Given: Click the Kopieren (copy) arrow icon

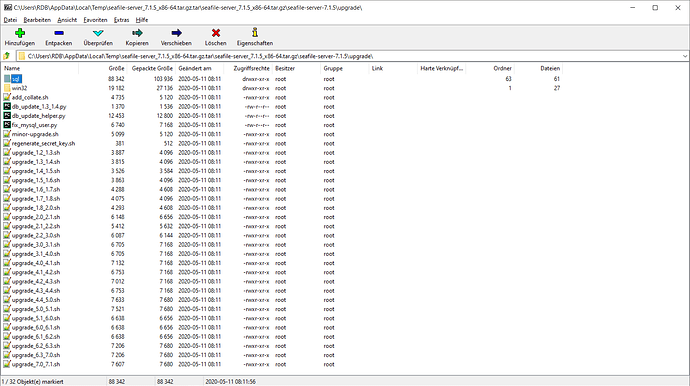Looking at the screenshot, I should 137,33.
